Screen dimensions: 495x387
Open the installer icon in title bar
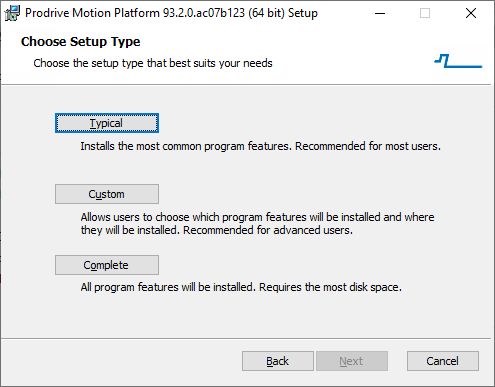point(12,13)
